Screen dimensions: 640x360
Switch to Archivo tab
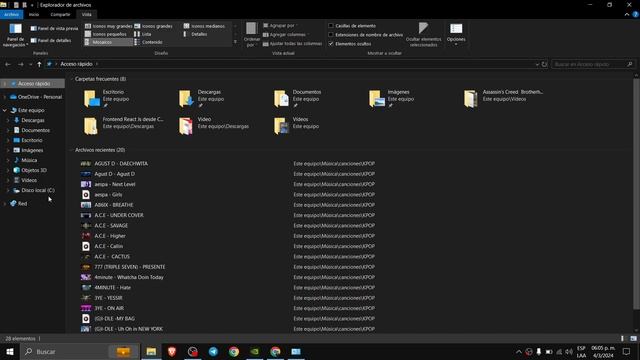(x=12, y=14)
